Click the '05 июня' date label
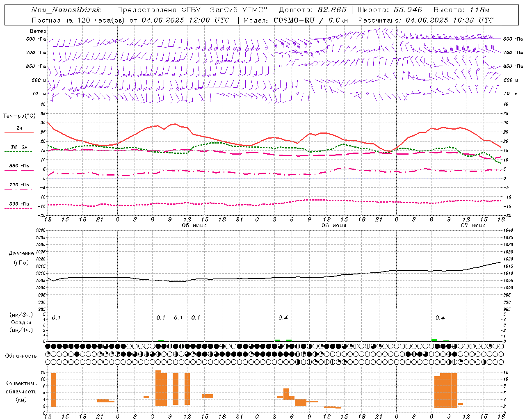 point(194,225)
